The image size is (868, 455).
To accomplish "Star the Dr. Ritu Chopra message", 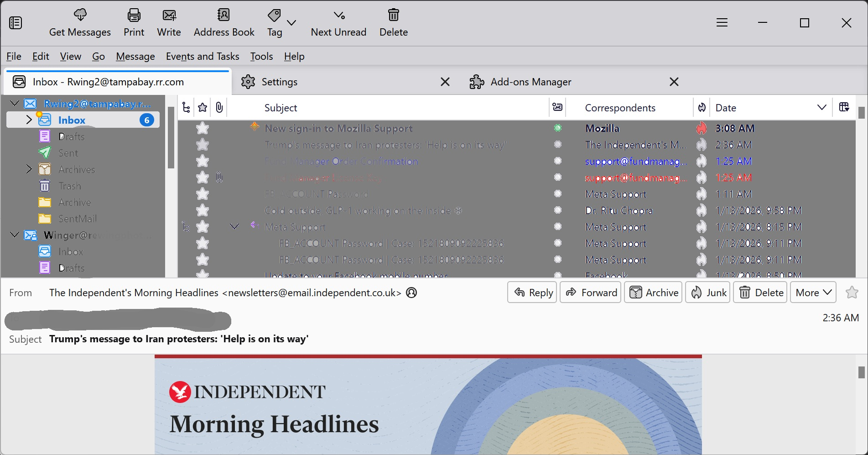I will click(203, 210).
